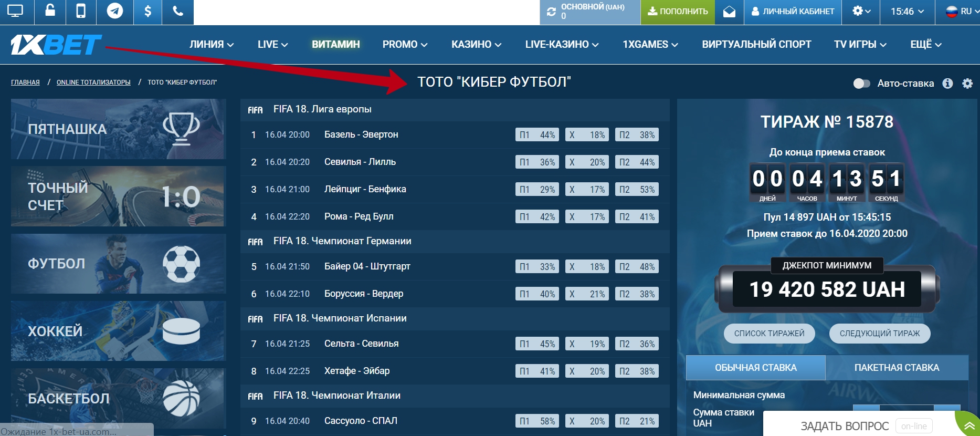Open the ВИТАМИН menu item
This screenshot has width=980, height=436.
click(x=336, y=45)
